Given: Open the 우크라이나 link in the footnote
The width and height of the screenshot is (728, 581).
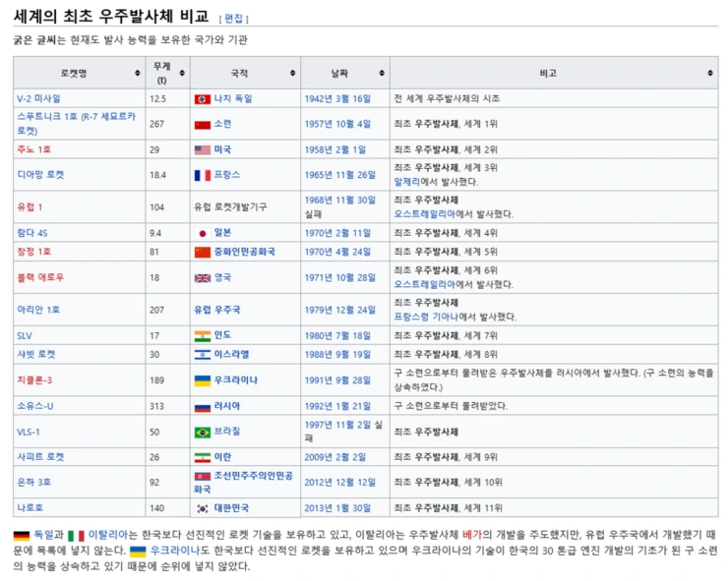Looking at the screenshot, I should pyautogui.click(x=175, y=551).
